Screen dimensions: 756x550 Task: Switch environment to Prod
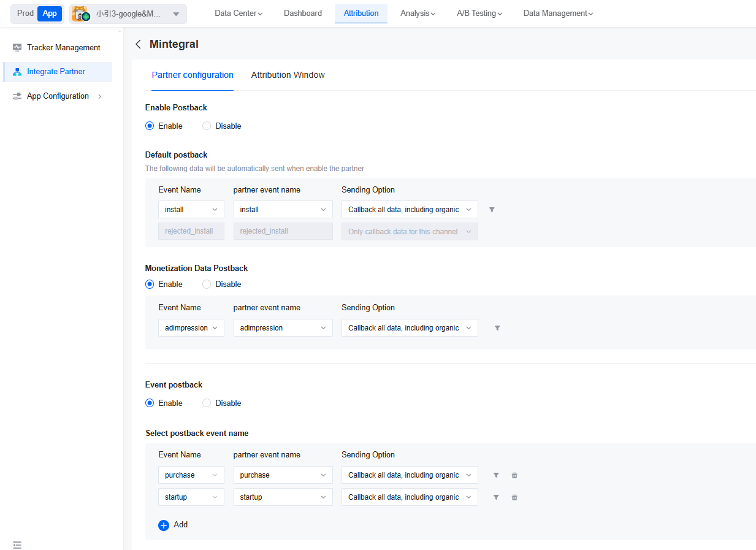click(25, 13)
